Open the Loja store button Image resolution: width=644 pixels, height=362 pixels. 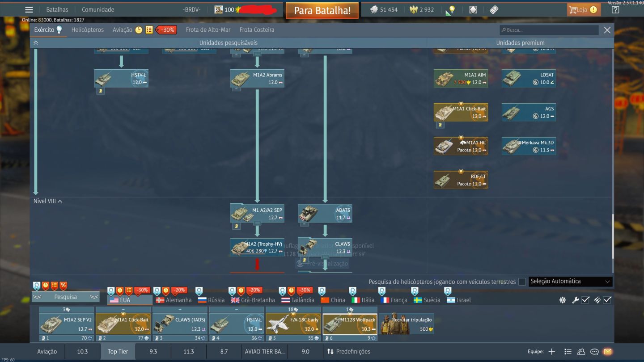click(x=584, y=9)
